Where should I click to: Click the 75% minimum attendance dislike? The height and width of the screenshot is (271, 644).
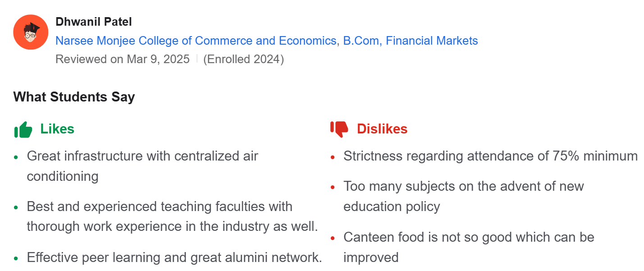(490, 156)
